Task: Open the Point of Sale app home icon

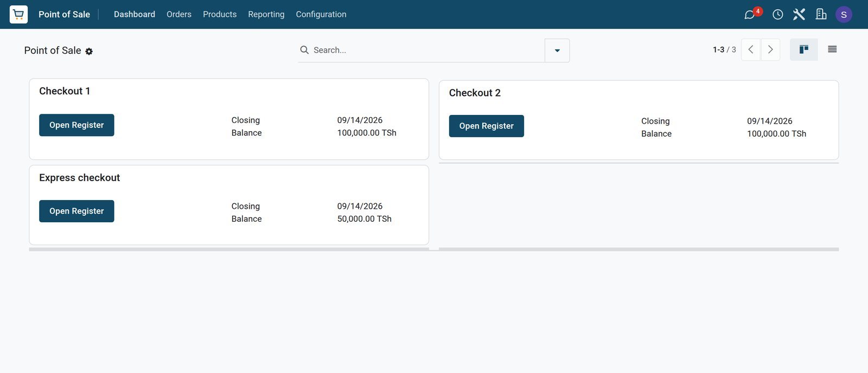Action: click(x=18, y=14)
